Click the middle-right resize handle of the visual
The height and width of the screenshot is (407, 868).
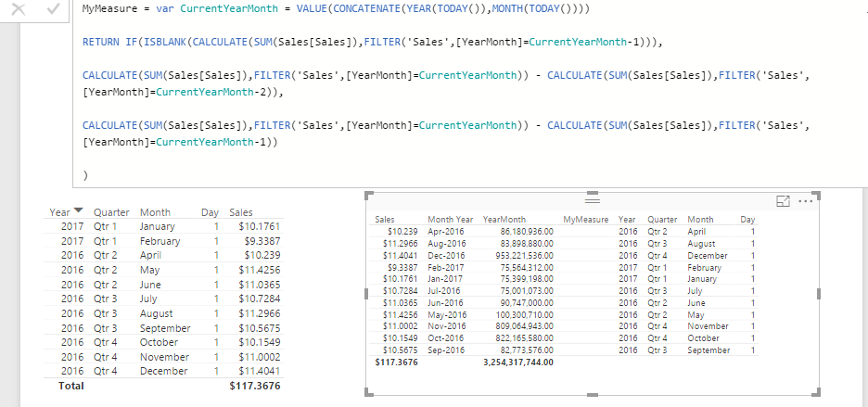(x=818, y=294)
